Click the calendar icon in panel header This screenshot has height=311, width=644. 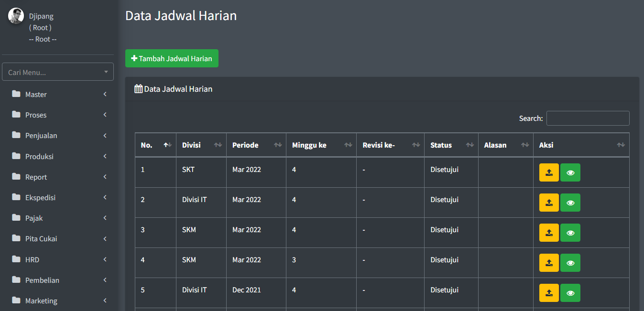(x=139, y=89)
